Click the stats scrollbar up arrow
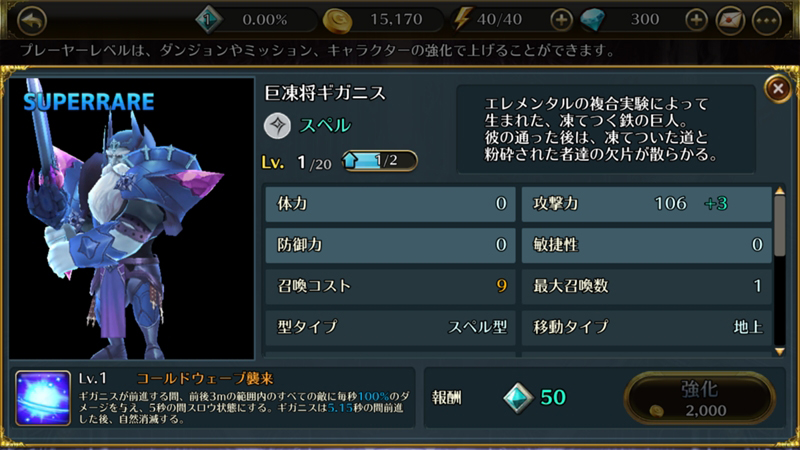This screenshot has height=450, width=800. pyautogui.click(x=780, y=191)
